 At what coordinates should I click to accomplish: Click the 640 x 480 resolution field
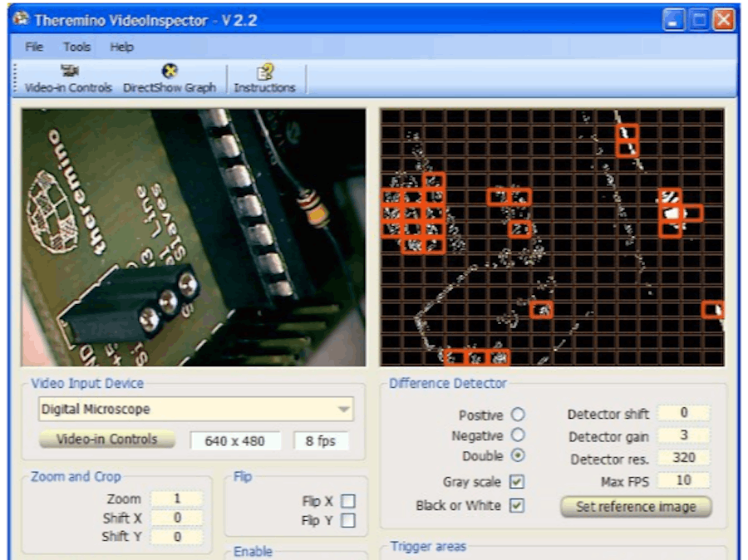[x=234, y=440]
